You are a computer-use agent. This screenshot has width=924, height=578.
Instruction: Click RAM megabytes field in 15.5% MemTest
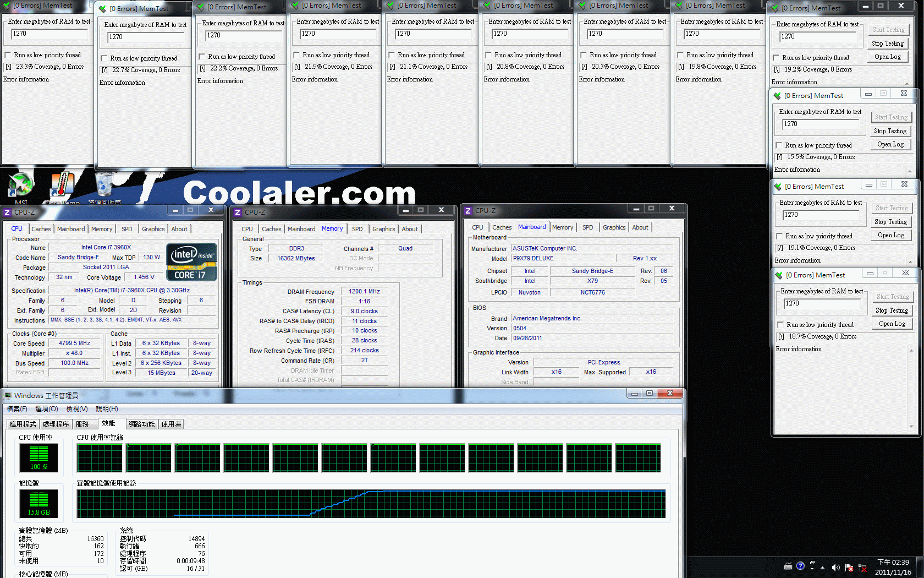click(821, 124)
